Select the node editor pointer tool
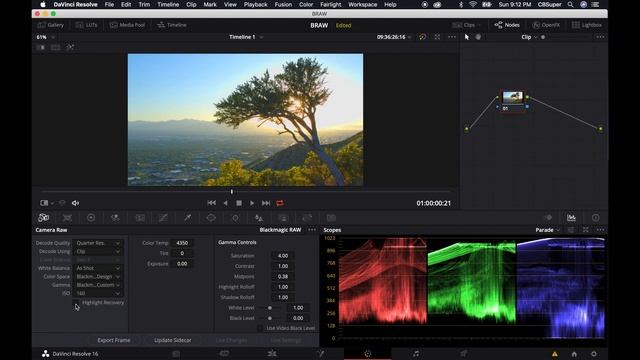The height and width of the screenshot is (360, 640). tap(467, 37)
